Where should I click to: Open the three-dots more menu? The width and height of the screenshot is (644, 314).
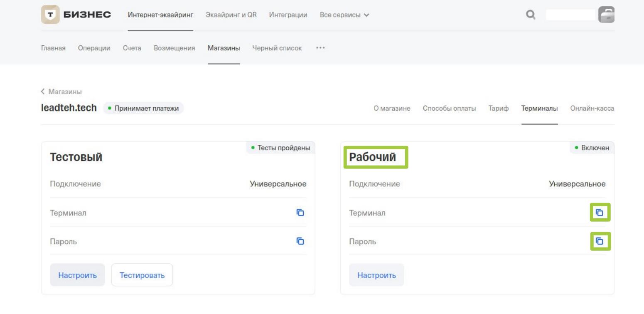click(320, 47)
